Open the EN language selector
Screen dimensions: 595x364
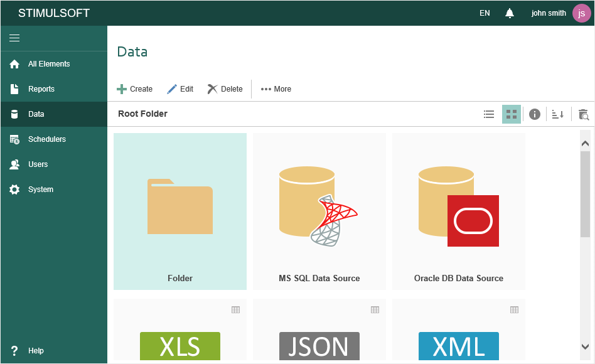click(485, 13)
